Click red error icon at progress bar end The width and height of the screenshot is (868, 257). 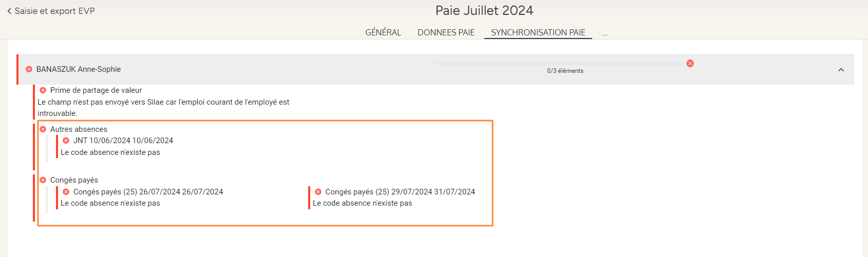(690, 63)
